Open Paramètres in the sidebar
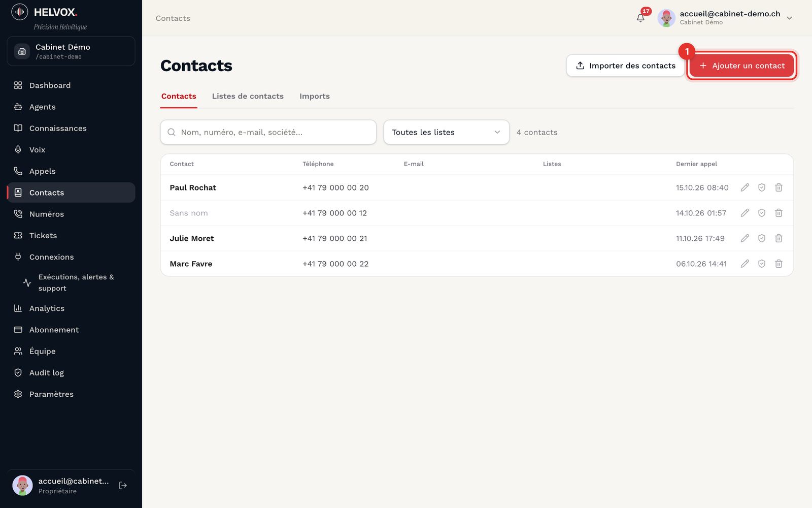Image resolution: width=812 pixels, height=508 pixels. [71, 394]
